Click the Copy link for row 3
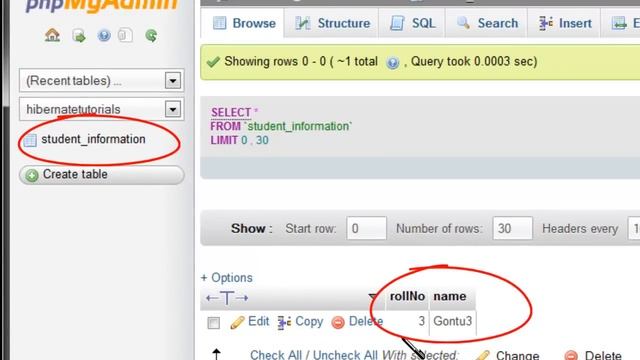Screen dimensions: 640x360 [x=309, y=321]
